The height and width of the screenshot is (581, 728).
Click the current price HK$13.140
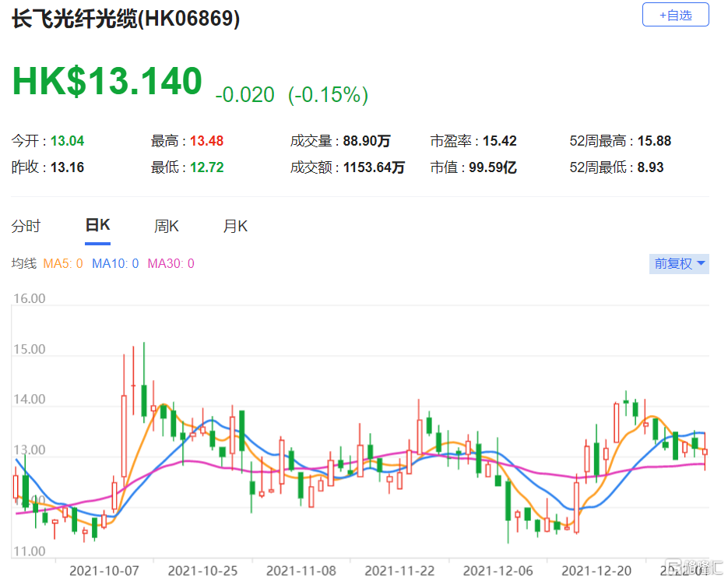tap(107, 81)
